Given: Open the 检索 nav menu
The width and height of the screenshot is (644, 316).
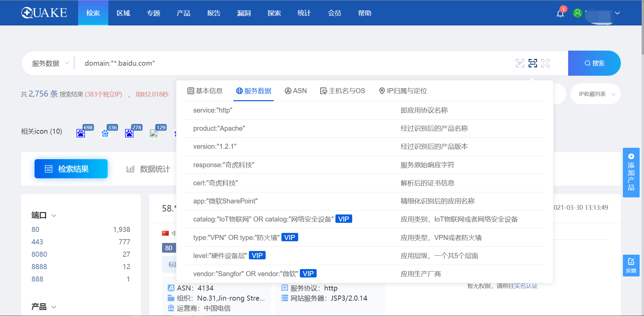Looking at the screenshot, I should click(93, 13).
